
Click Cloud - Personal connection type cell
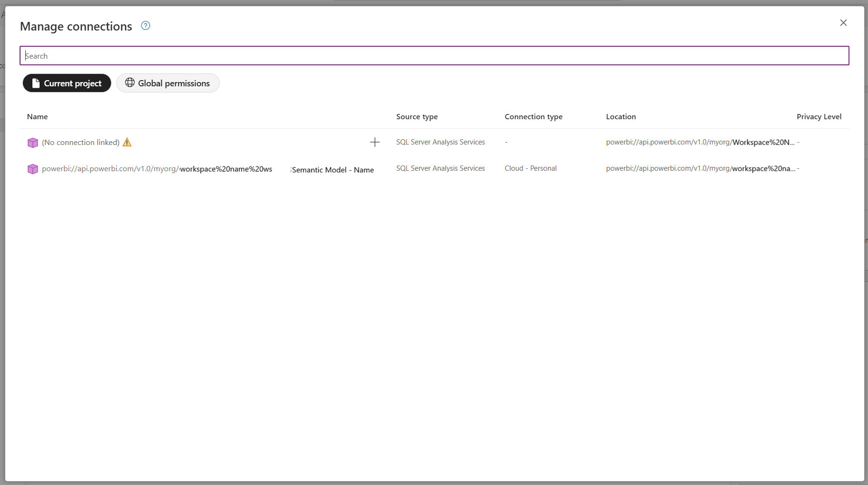pos(531,168)
